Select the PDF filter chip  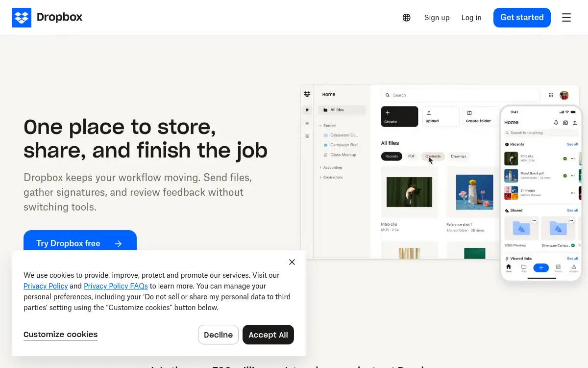[412, 157]
